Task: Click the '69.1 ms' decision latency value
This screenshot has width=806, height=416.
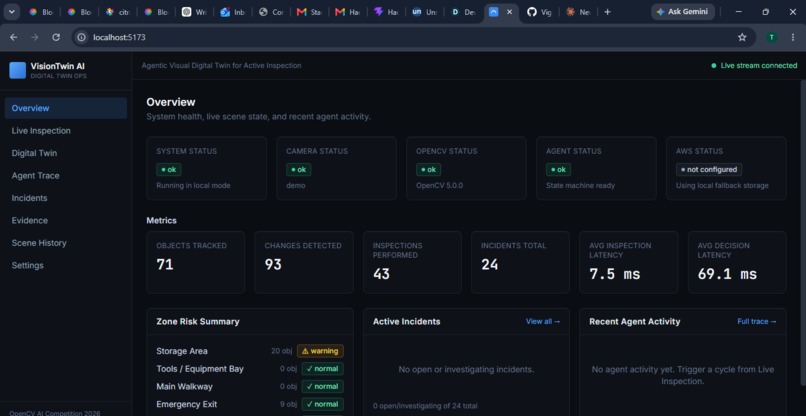Action: click(x=727, y=274)
